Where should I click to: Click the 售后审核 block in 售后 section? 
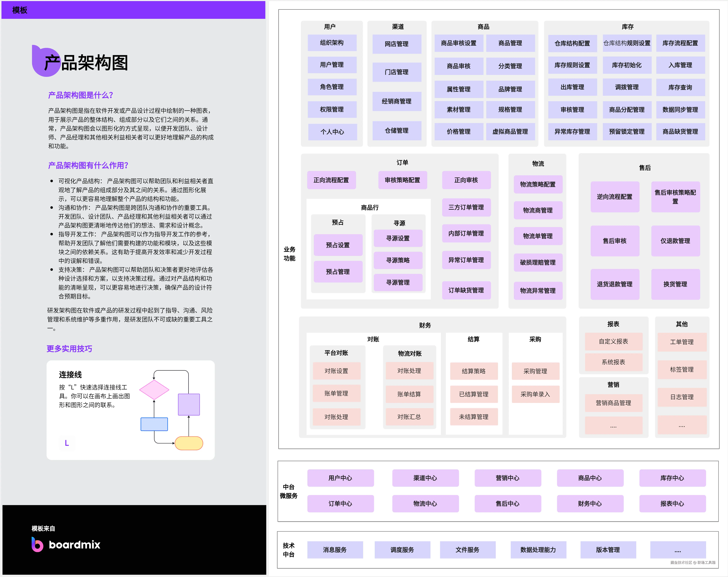click(x=615, y=241)
